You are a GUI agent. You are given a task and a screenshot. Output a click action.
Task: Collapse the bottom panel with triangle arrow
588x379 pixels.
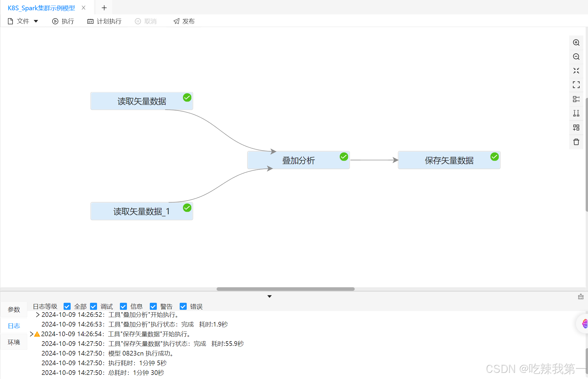pyautogui.click(x=269, y=296)
